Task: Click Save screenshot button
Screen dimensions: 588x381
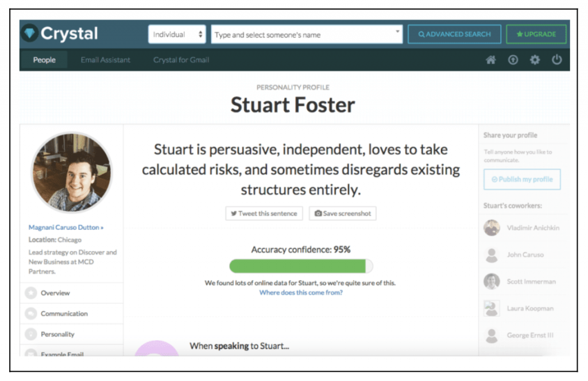Action: [343, 213]
